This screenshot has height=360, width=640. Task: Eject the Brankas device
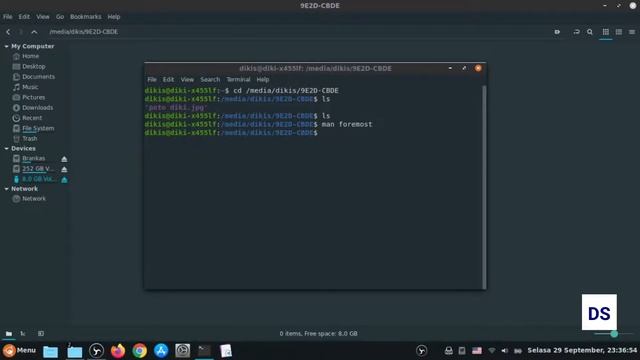(x=64, y=159)
